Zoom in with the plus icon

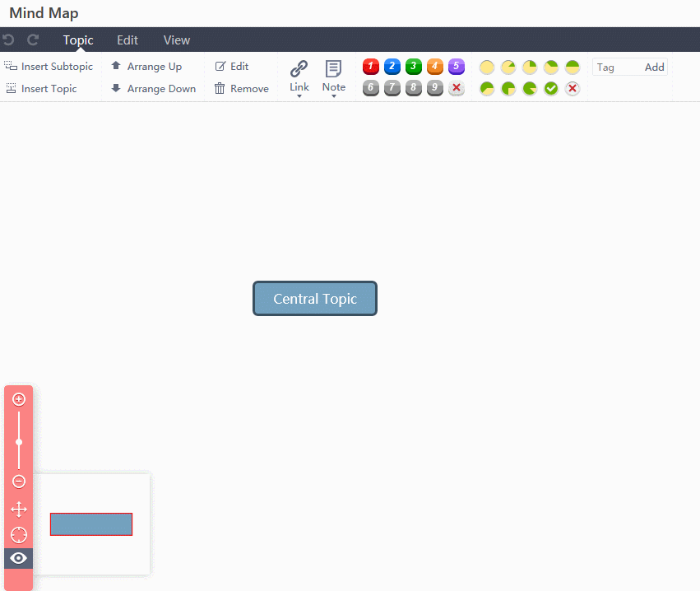pos(19,399)
